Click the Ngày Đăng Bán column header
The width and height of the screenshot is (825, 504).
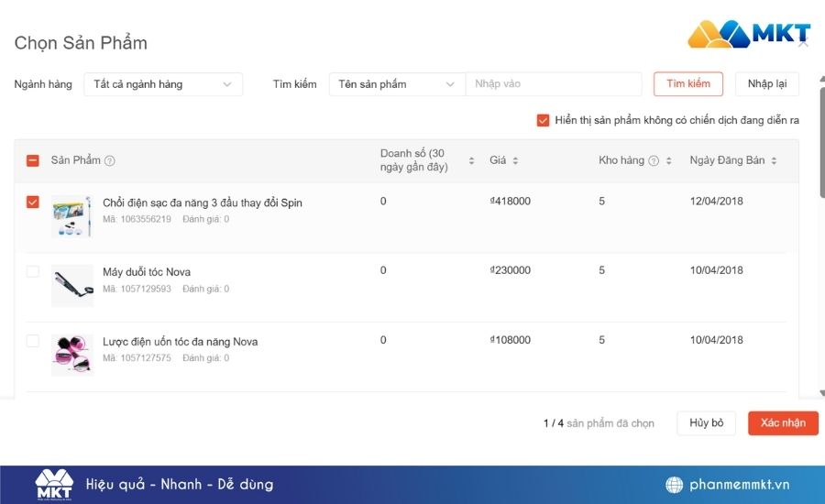tap(727, 160)
